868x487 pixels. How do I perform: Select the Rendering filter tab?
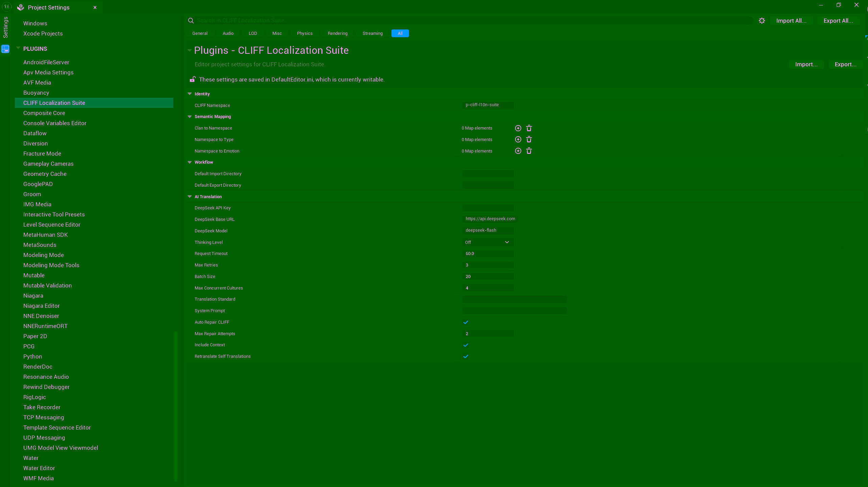coord(337,33)
